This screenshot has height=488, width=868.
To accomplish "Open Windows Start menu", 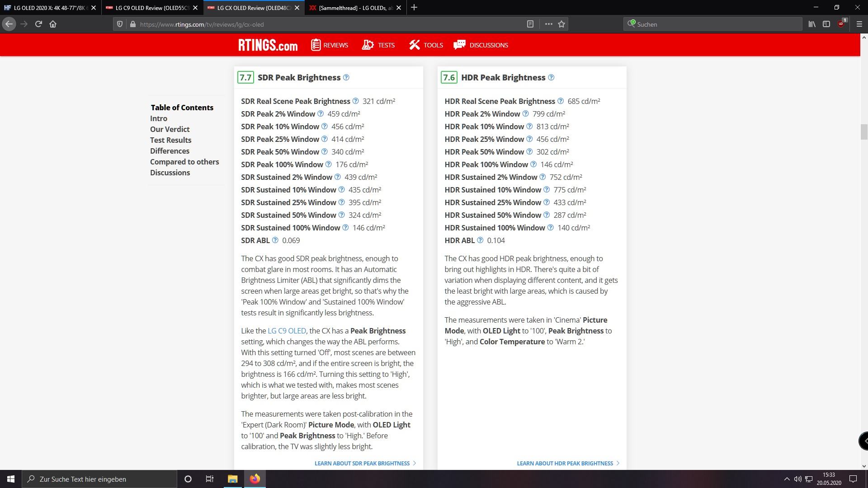I will (x=11, y=479).
